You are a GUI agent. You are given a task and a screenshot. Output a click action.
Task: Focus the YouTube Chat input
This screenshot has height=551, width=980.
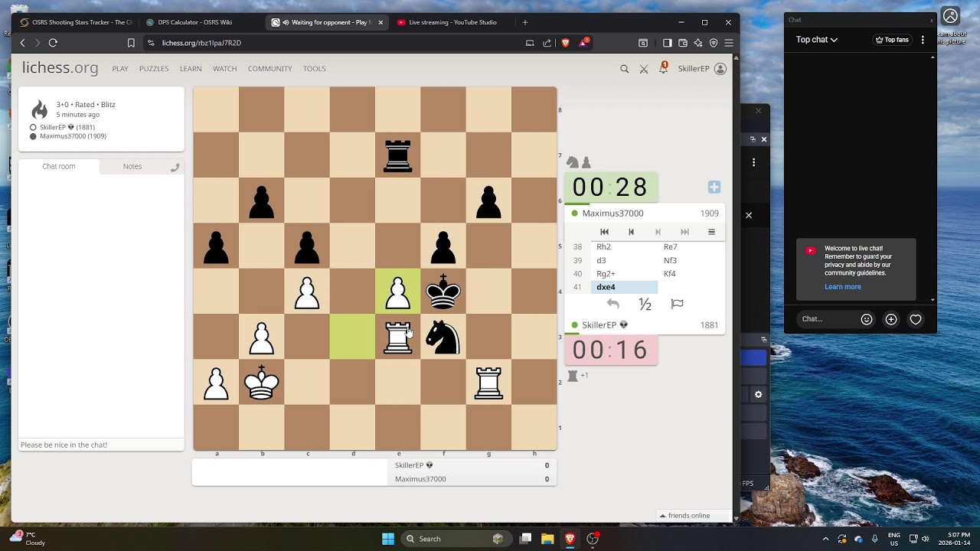(827, 319)
